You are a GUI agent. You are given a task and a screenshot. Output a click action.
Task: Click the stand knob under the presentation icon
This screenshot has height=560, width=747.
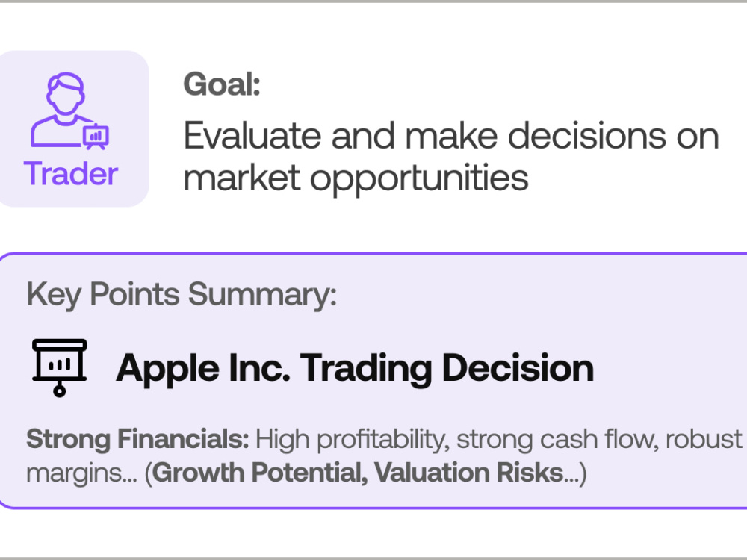click(x=60, y=391)
